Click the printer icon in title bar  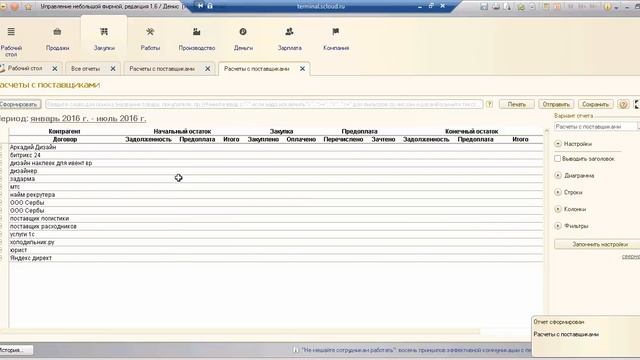click(496, 7)
